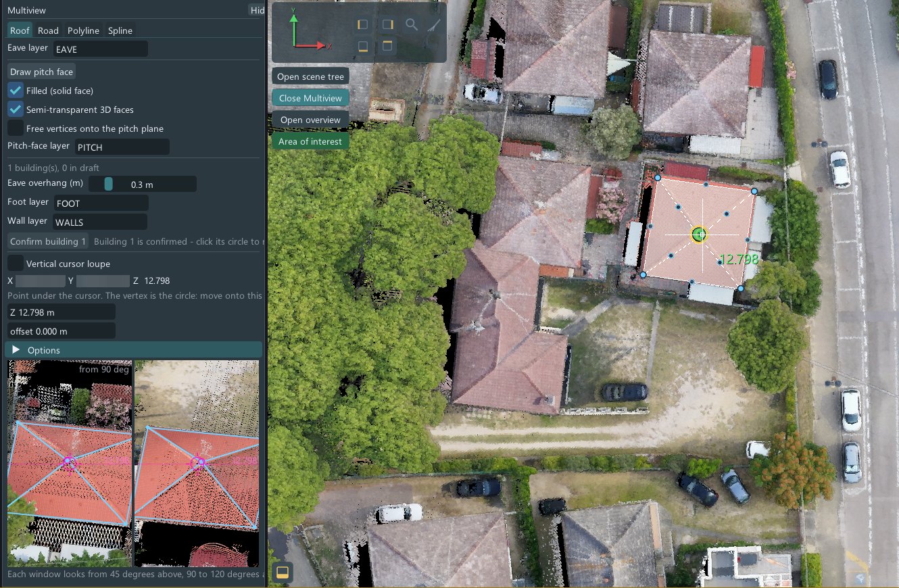Expand the Options section
Image resolution: width=899 pixels, height=588 pixels.
click(133, 349)
